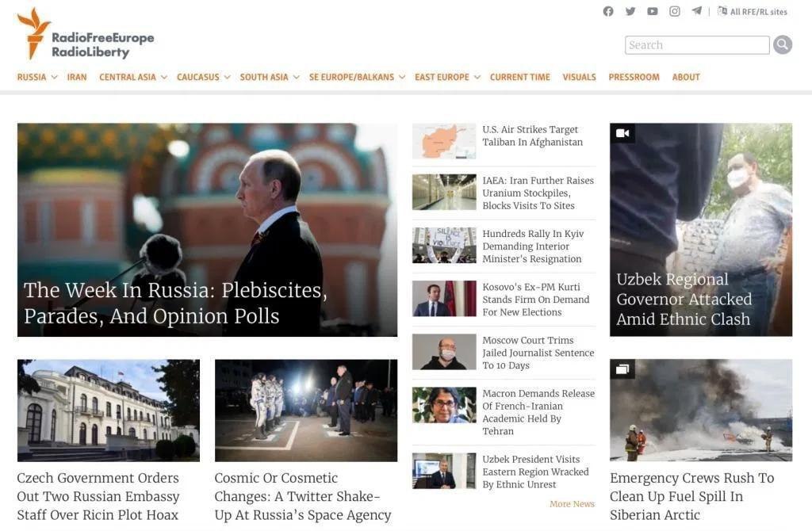Click video camera icon on Uzbek governor story
Screen dimensions: 812x531
622,133
